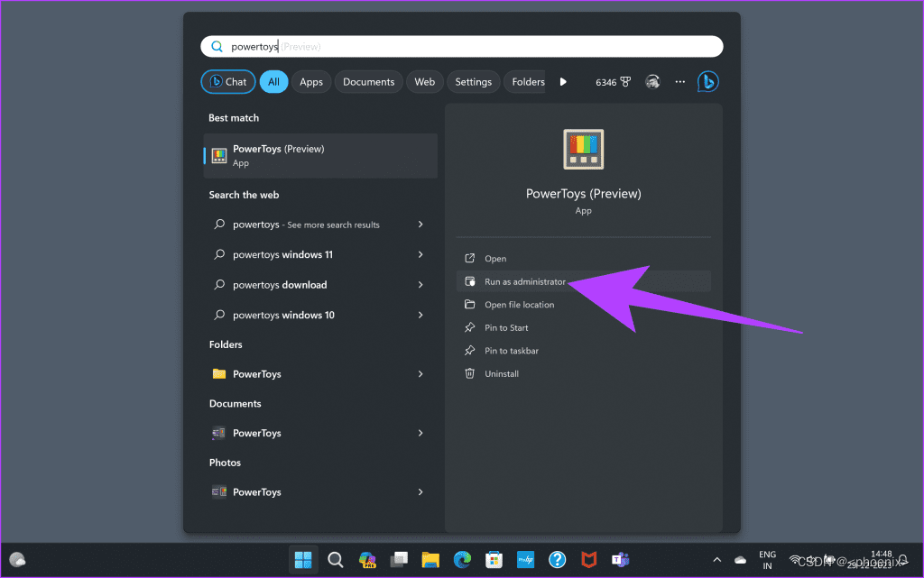
Task: Select the 'powertoys download' web suggestion
Action: click(320, 284)
